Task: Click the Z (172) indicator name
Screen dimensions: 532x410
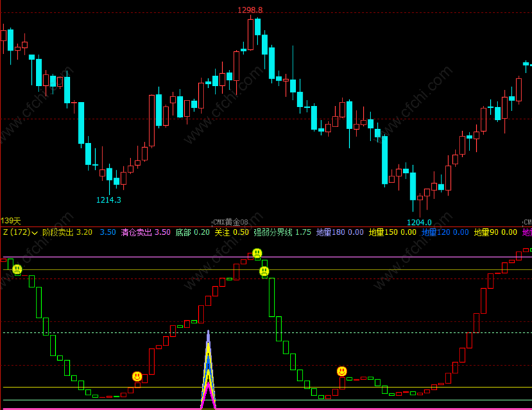Action: pyautogui.click(x=17, y=232)
